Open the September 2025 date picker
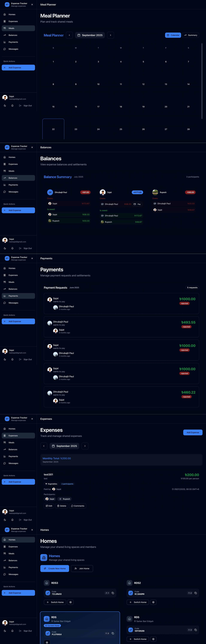The image size is (206, 644). click(x=90, y=35)
